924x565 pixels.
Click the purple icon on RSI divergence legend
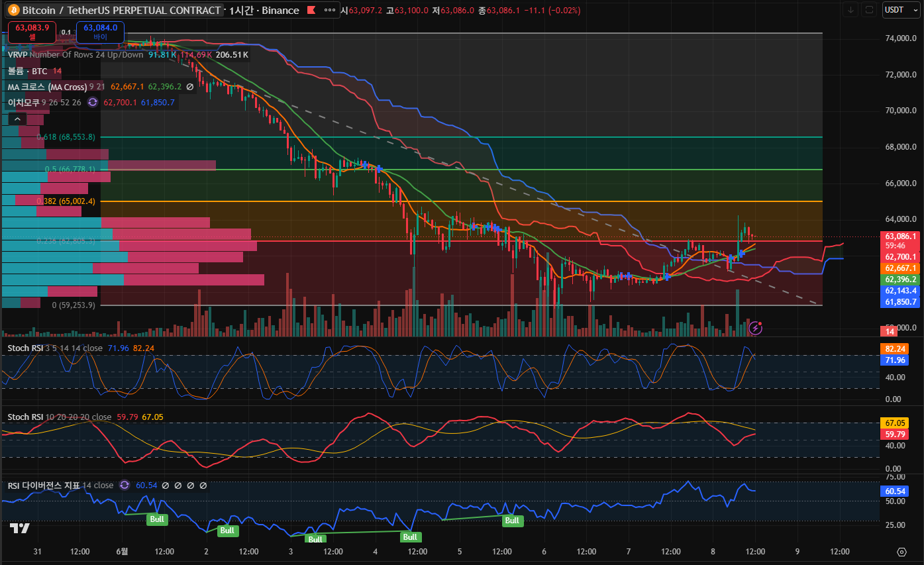(x=124, y=486)
